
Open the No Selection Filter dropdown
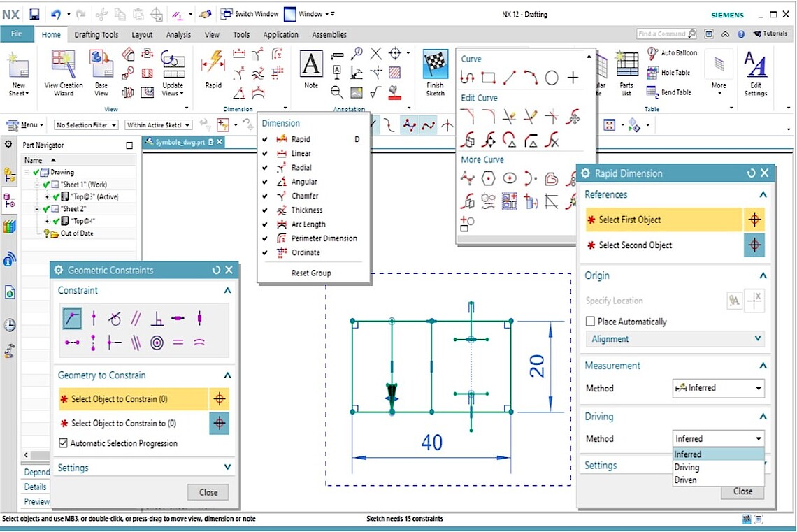pos(85,125)
